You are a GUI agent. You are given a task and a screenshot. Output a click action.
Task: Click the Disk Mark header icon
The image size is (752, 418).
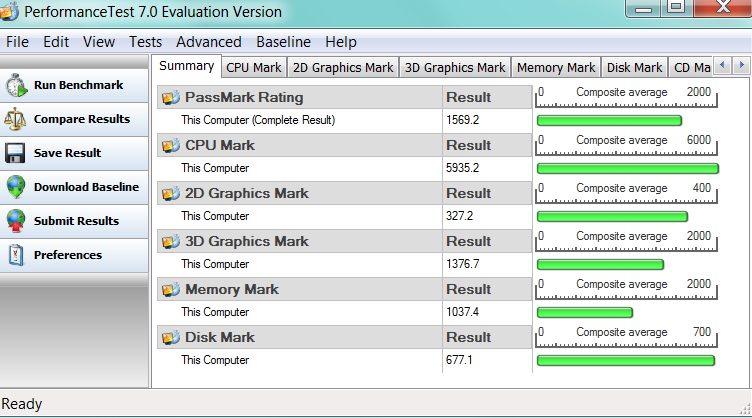click(171, 337)
